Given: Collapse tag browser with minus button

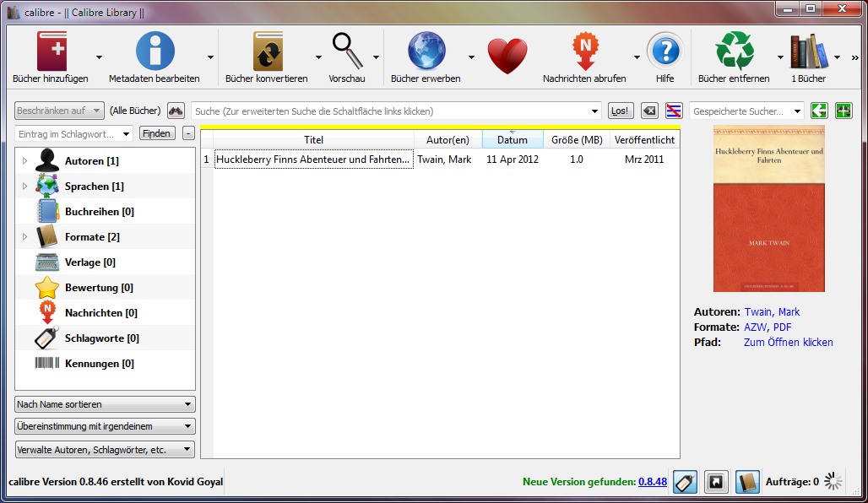Looking at the screenshot, I should [188, 133].
